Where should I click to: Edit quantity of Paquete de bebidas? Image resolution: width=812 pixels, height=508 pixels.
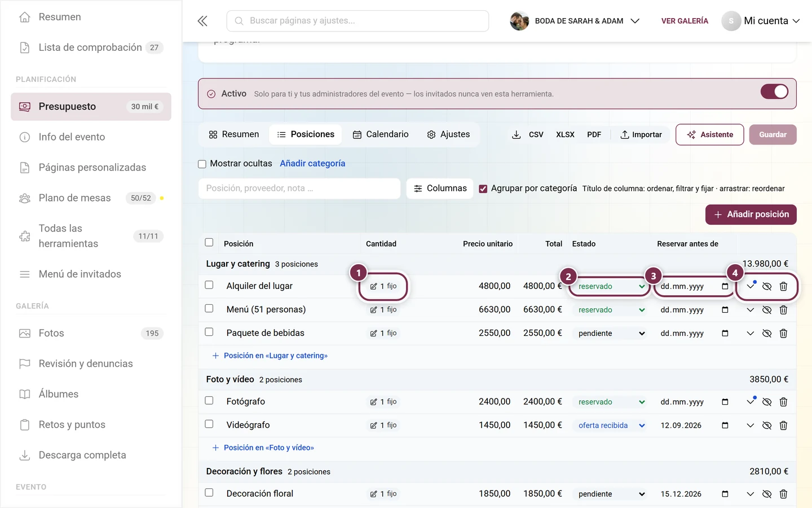click(x=383, y=333)
